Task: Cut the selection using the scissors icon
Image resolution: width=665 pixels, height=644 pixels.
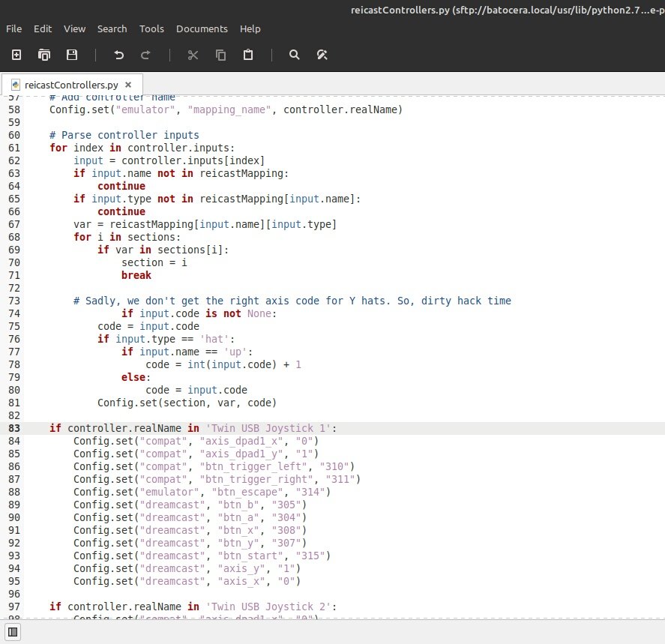Action: pyautogui.click(x=193, y=54)
